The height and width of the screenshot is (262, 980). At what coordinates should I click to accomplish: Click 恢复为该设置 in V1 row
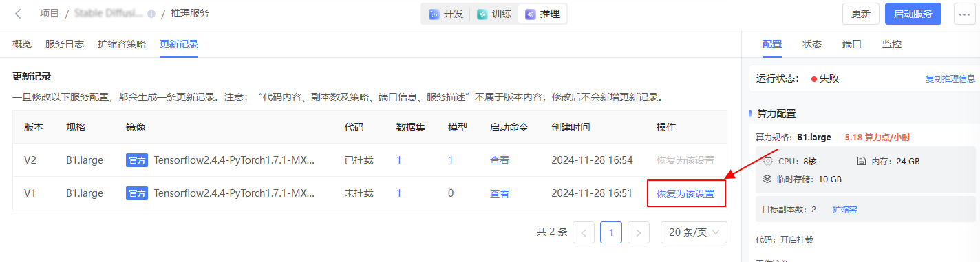pyautogui.click(x=685, y=194)
